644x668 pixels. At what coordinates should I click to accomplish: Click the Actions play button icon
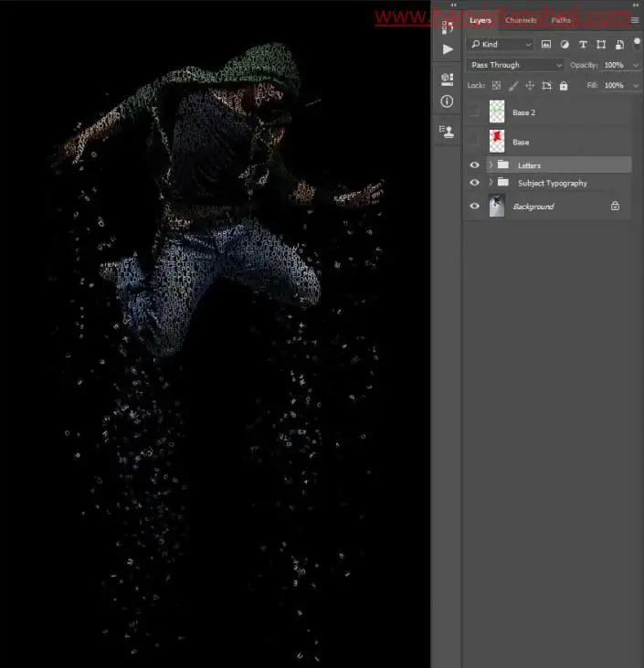tap(448, 49)
